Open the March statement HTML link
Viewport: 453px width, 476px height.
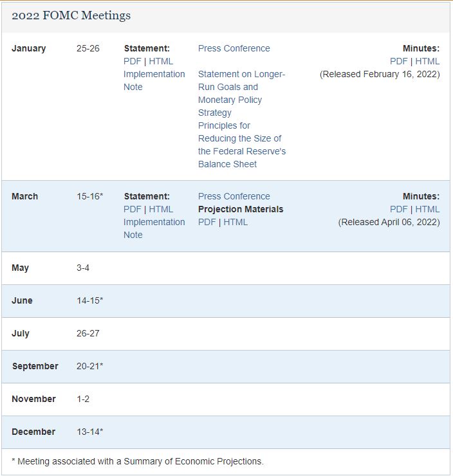pos(161,209)
